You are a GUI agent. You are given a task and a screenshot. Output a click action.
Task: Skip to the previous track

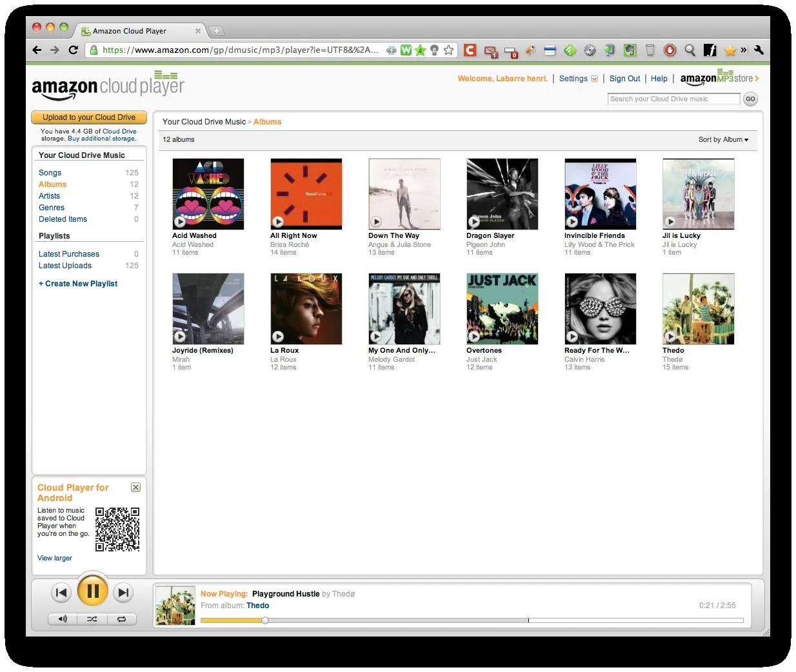(x=61, y=592)
